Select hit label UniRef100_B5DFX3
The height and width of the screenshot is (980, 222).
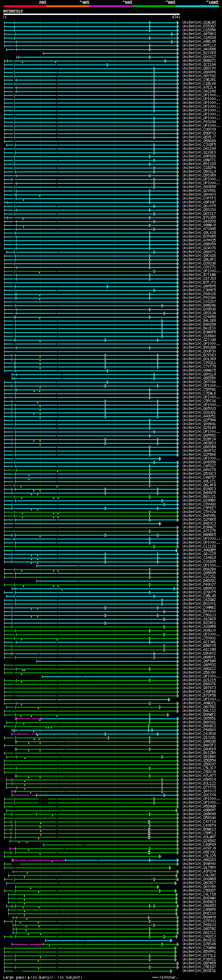199,133
